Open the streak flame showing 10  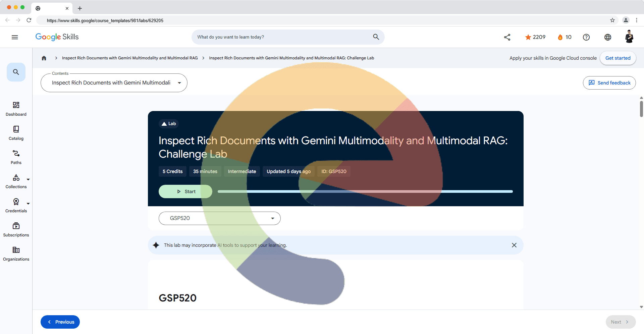[x=565, y=37]
